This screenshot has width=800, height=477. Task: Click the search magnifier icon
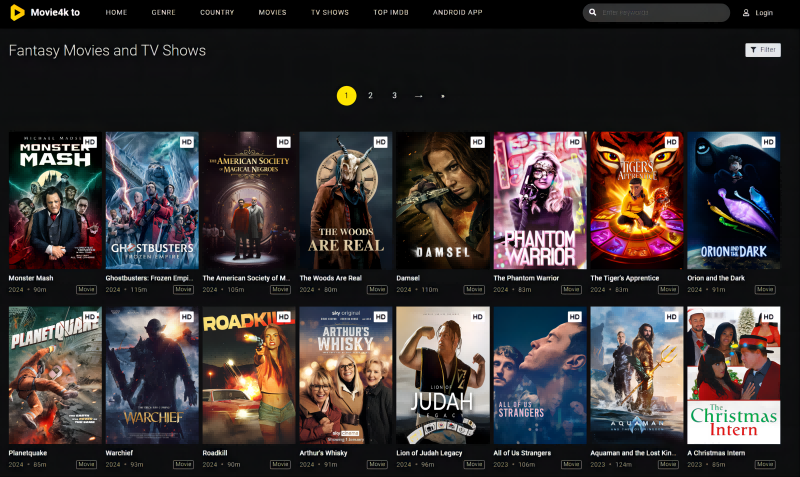(x=592, y=12)
